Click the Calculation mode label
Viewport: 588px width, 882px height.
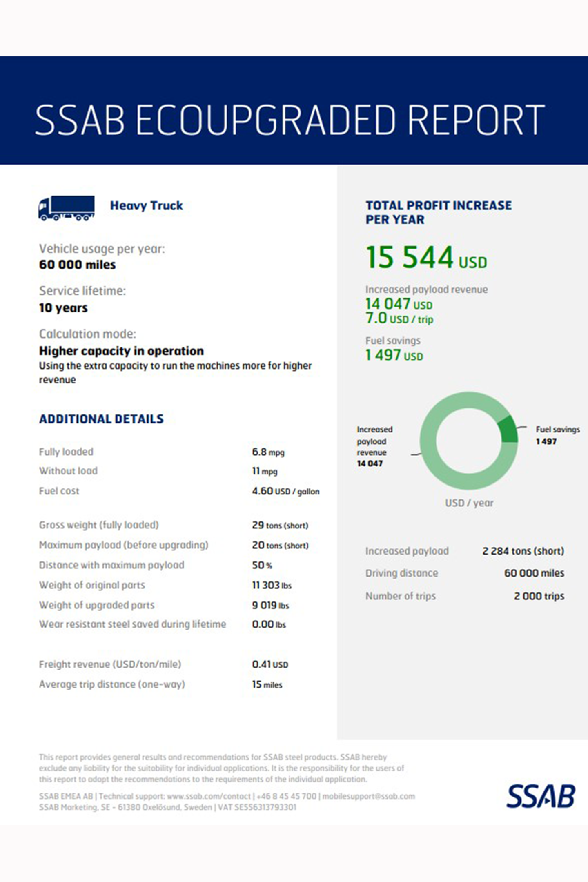click(x=87, y=334)
